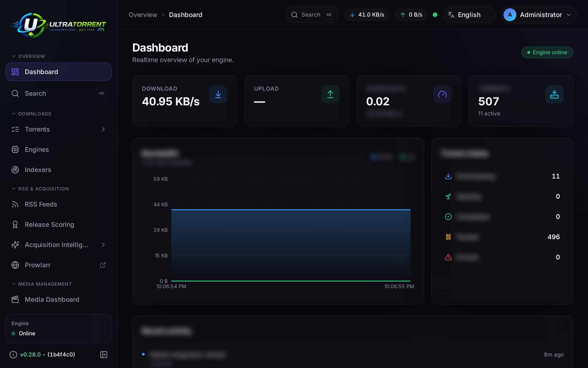
Task: Click the green connection status dot
Action: point(435,15)
